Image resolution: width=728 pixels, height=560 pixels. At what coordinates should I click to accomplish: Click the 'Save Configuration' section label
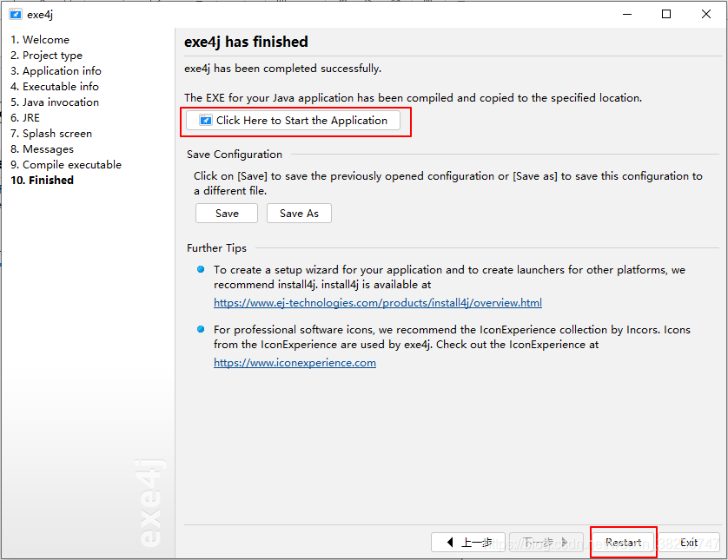point(235,155)
